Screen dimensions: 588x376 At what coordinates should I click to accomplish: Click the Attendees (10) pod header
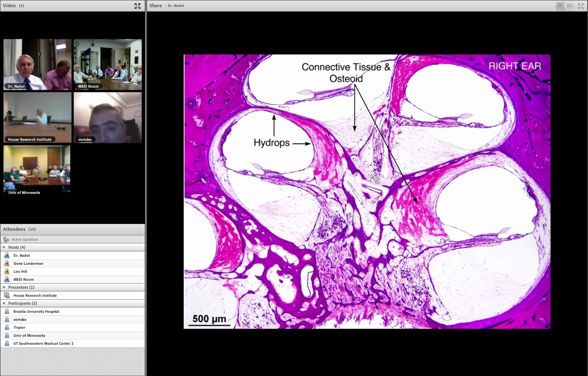coord(73,229)
